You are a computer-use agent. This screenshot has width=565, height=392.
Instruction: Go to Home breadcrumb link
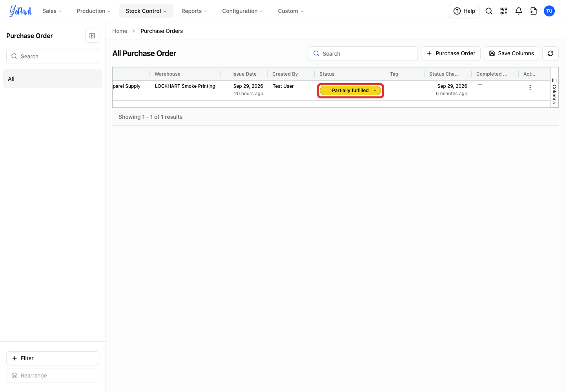click(x=120, y=31)
